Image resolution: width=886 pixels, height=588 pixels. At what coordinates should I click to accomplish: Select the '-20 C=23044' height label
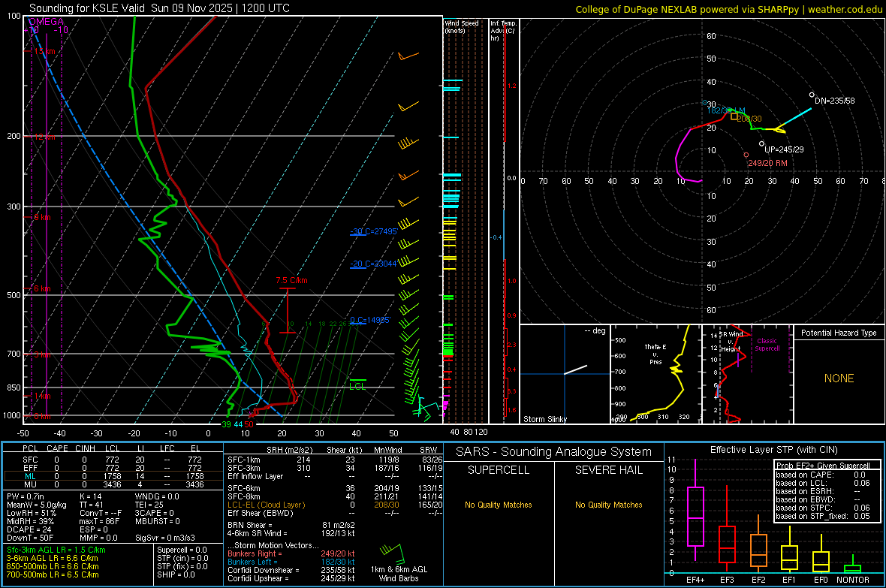point(373,264)
